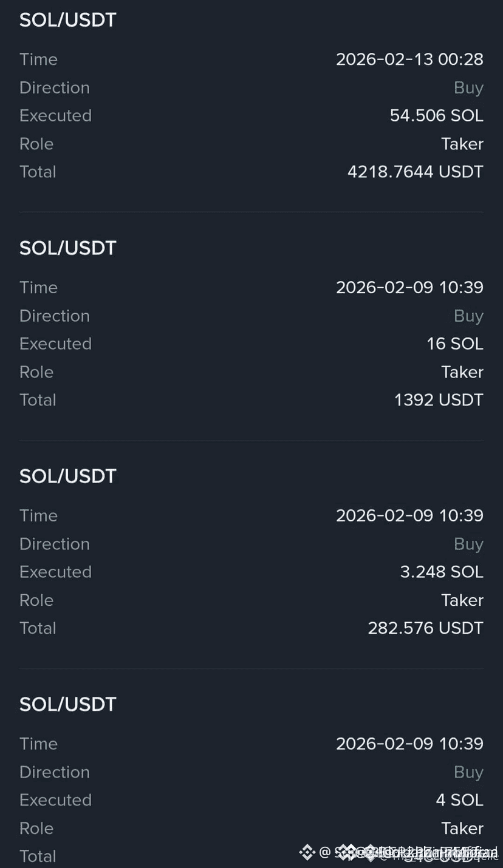Screen dimensions: 503x868
Task: Tap the Taker role in the 1392 USDT trade
Action: 462,372
